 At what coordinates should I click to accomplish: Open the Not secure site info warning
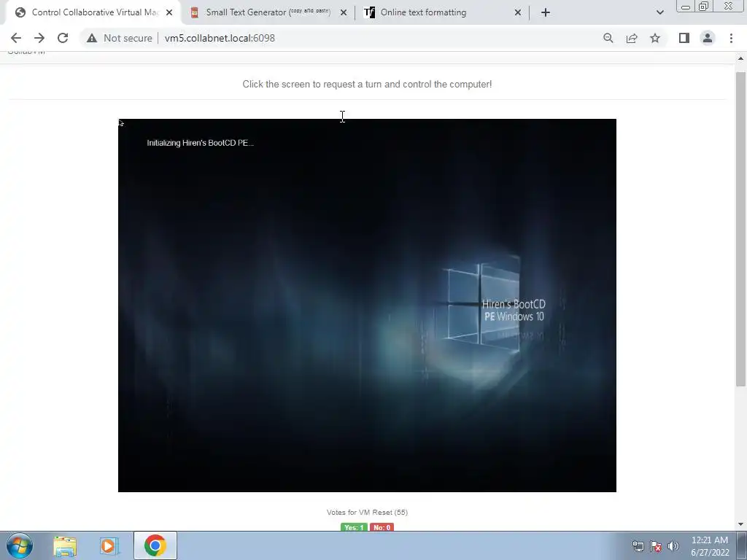119,38
